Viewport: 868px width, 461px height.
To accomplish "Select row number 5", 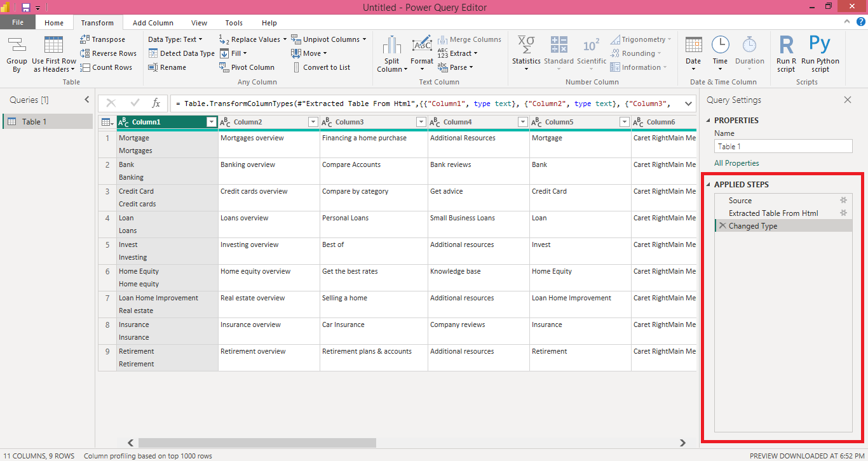I will (107, 251).
